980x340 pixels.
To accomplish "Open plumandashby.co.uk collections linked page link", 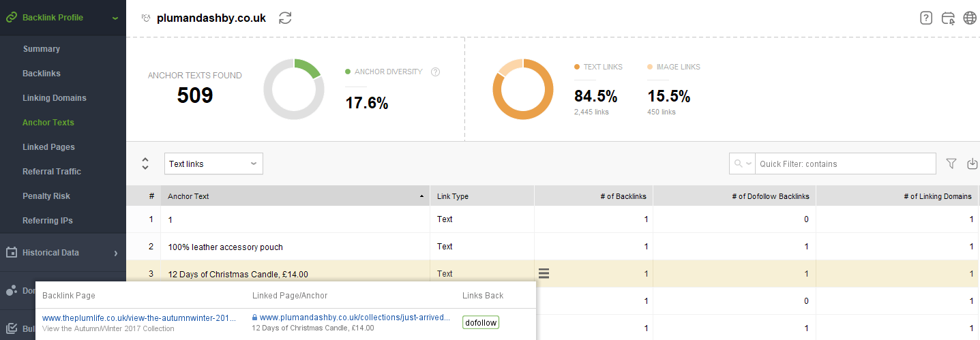I will pos(355,318).
